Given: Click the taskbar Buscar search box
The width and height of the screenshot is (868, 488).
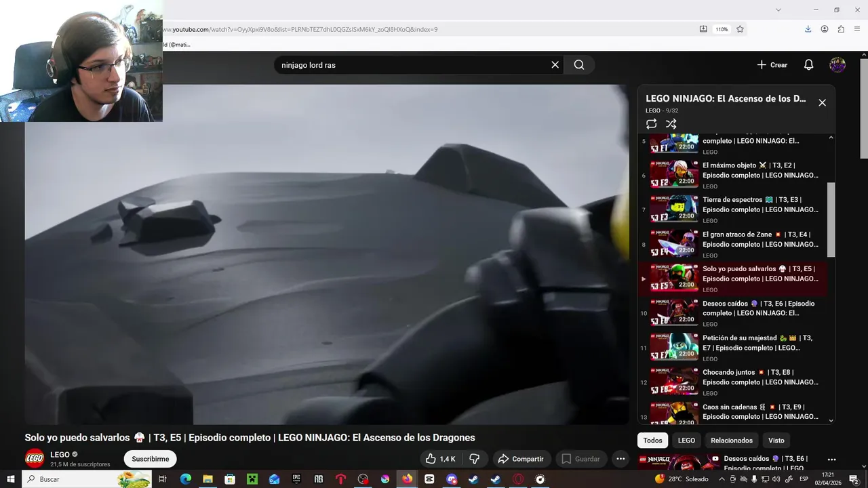Looking at the screenshot, I should (87, 479).
